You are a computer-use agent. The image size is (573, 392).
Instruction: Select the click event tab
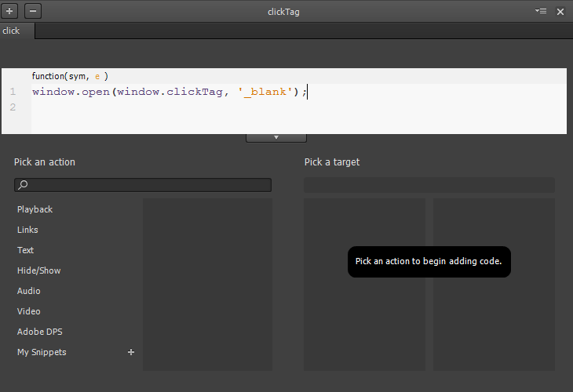coord(16,31)
